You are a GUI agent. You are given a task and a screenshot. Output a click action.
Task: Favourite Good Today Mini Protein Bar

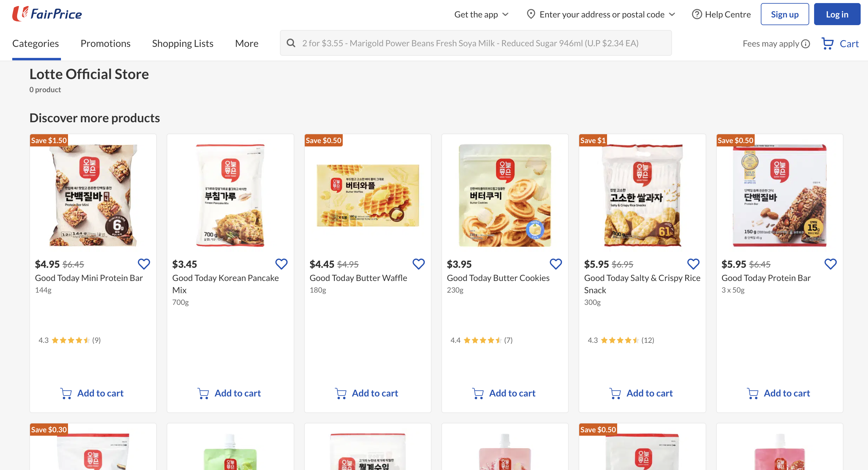point(144,264)
